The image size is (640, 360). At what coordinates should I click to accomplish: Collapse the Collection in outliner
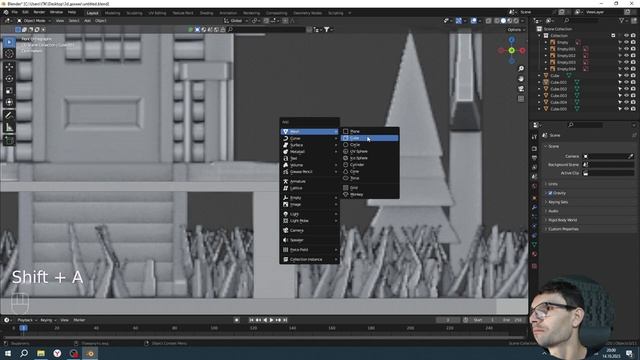coord(540,36)
